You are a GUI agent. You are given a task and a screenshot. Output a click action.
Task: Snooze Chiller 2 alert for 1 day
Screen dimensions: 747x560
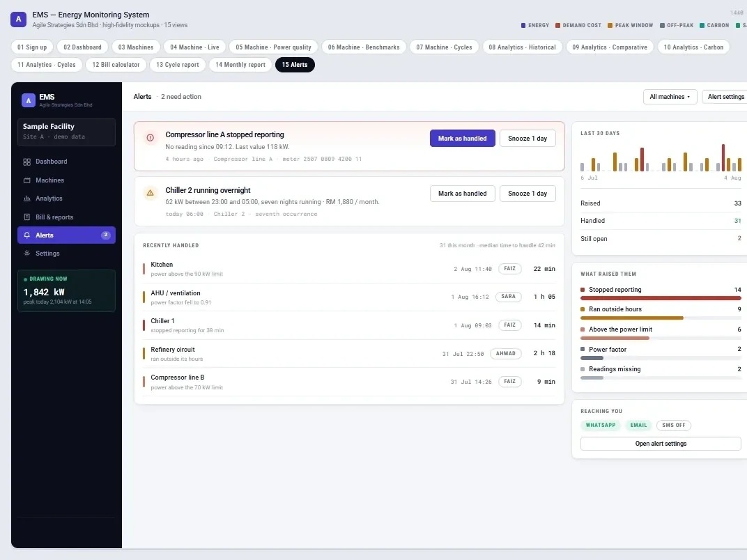click(527, 194)
